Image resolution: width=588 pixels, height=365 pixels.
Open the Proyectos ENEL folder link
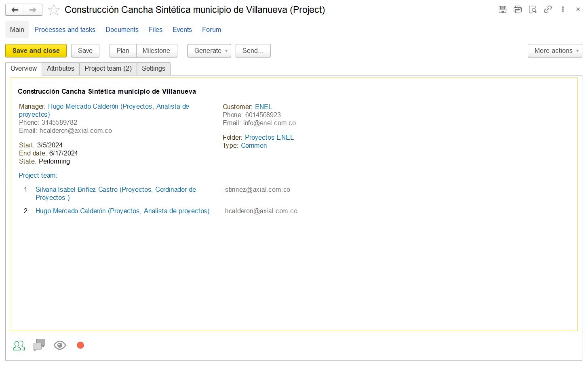pyautogui.click(x=269, y=138)
